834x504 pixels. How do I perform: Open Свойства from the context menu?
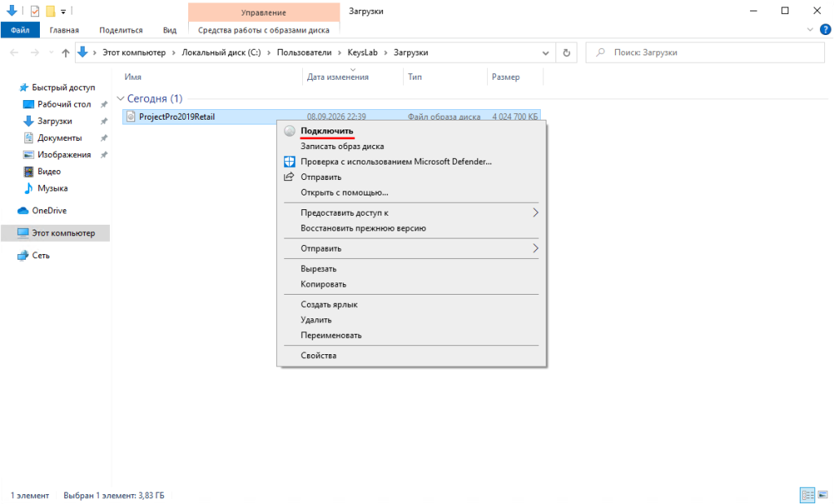coord(318,356)
